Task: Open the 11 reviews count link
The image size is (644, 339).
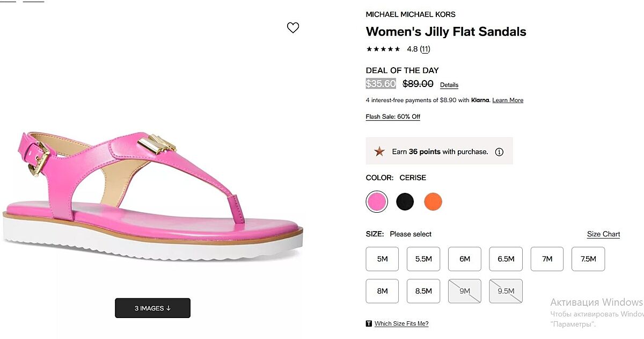Action: click(425, 49)
